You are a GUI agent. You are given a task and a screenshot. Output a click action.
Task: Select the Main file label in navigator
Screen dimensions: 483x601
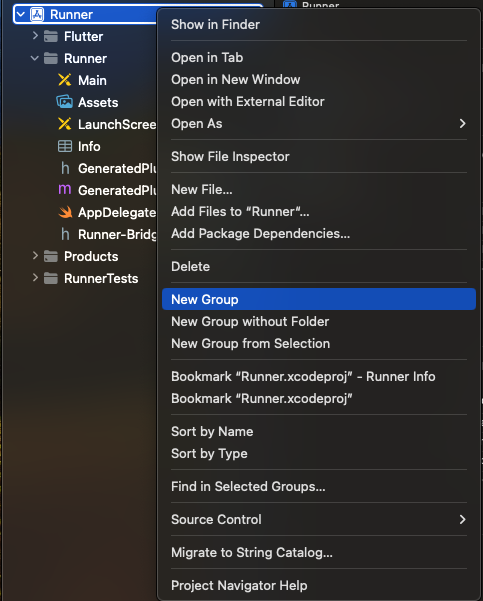(x=92, y=80)
